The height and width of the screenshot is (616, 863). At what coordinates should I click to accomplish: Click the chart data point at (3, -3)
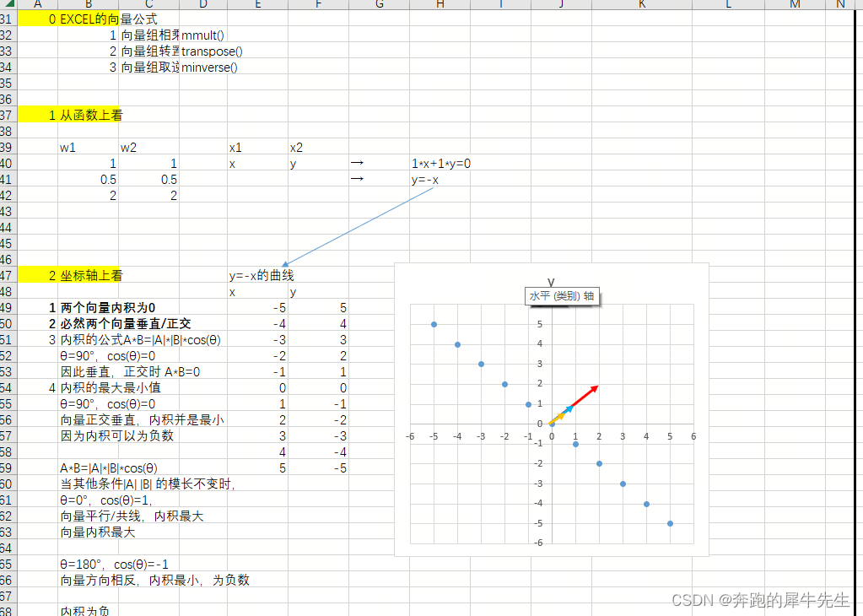623,484
